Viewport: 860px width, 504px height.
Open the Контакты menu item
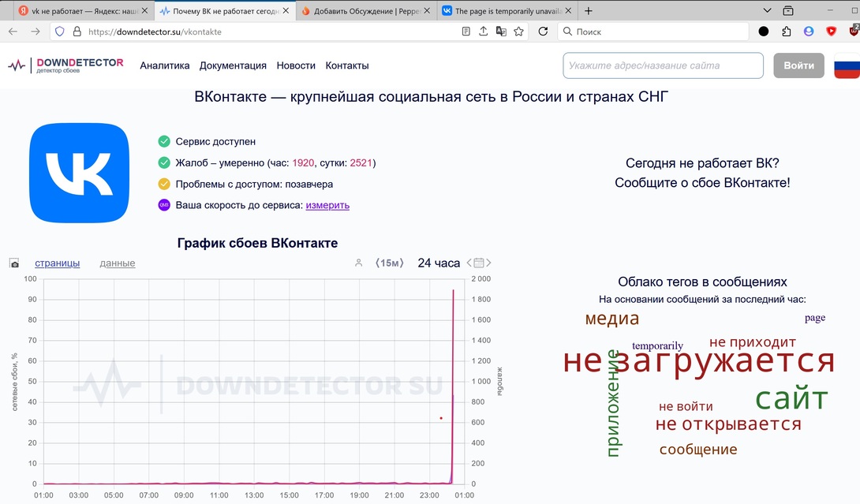(x=347, y=65)
